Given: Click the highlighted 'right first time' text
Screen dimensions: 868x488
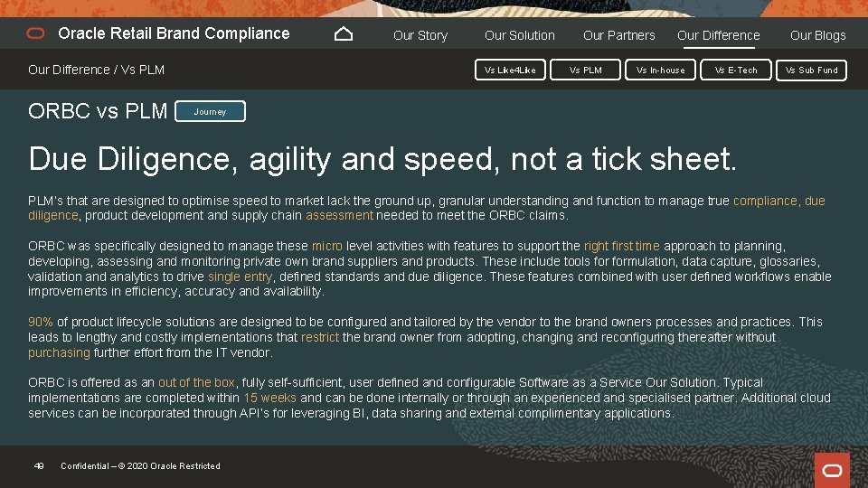Looking at the screenshot, I should [622, 246].
